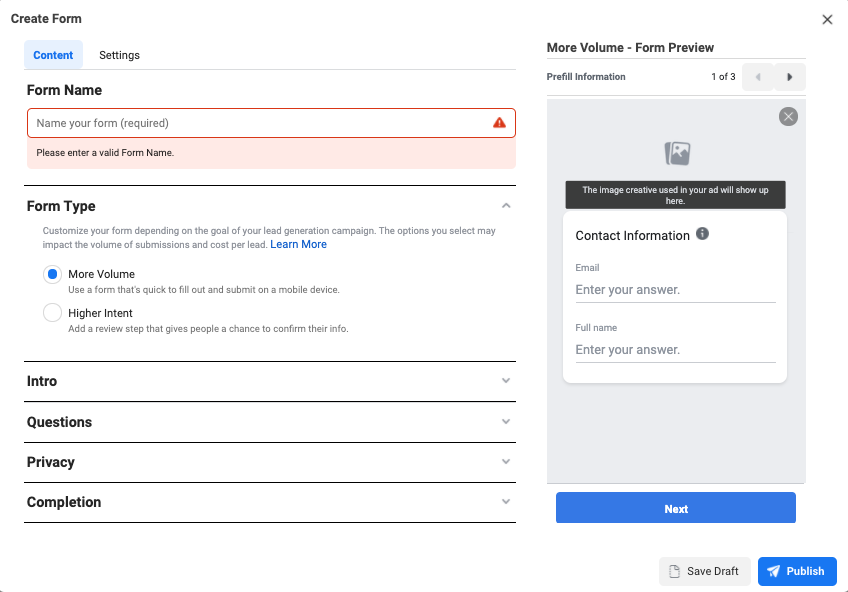Viewport: 848px width, 592px height.
Task: Expand the Questions section
Action: pos(506,422)
